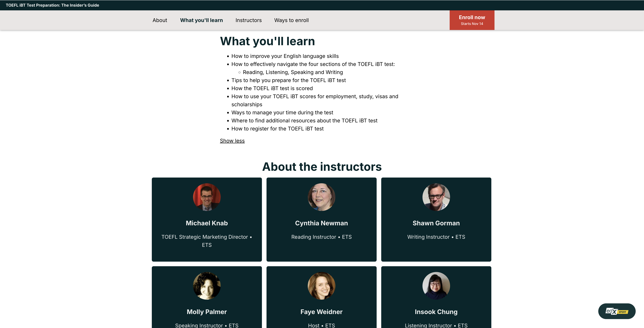The height and width of the screenshot is (328, 644).
Task: Click Faye Weidner's profile photo
Action: click(321, 286)
